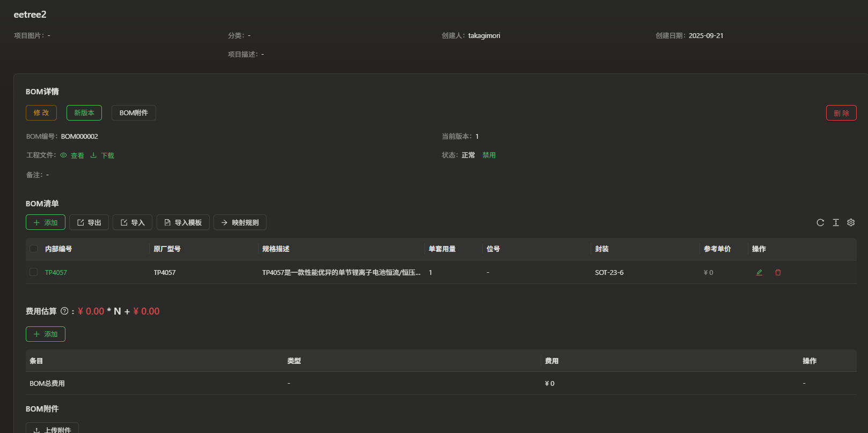Open the TP4057 internal number link
The height and width of the screenshot is (433, 868).
56,272
